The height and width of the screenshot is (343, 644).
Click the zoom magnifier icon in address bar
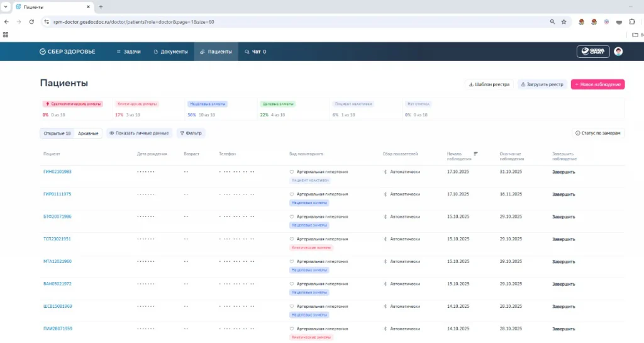tap(552, 21)
